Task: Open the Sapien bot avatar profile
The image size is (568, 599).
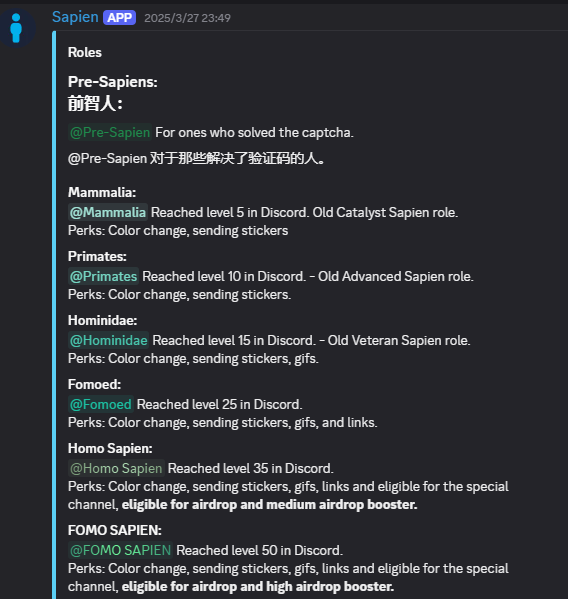Action: coord(18,28)
